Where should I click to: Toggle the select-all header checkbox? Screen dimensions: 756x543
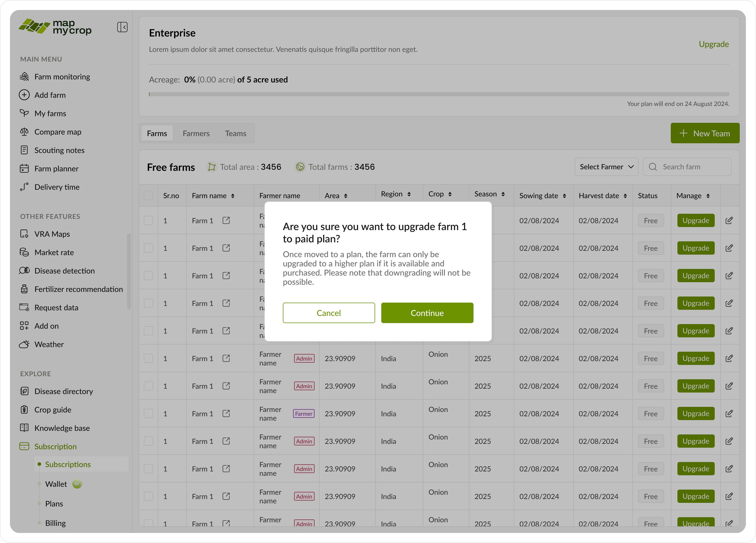click(148, 196)
